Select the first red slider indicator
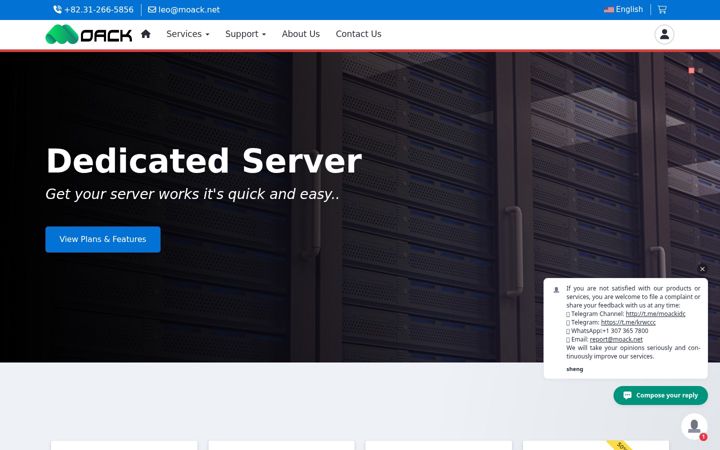 692,70
